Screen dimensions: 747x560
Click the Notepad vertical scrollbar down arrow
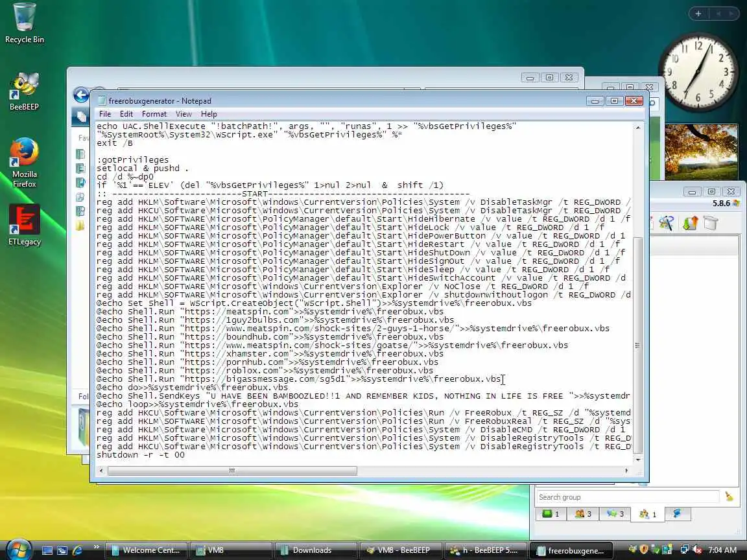pyautogui.click(x=638, y=460)
